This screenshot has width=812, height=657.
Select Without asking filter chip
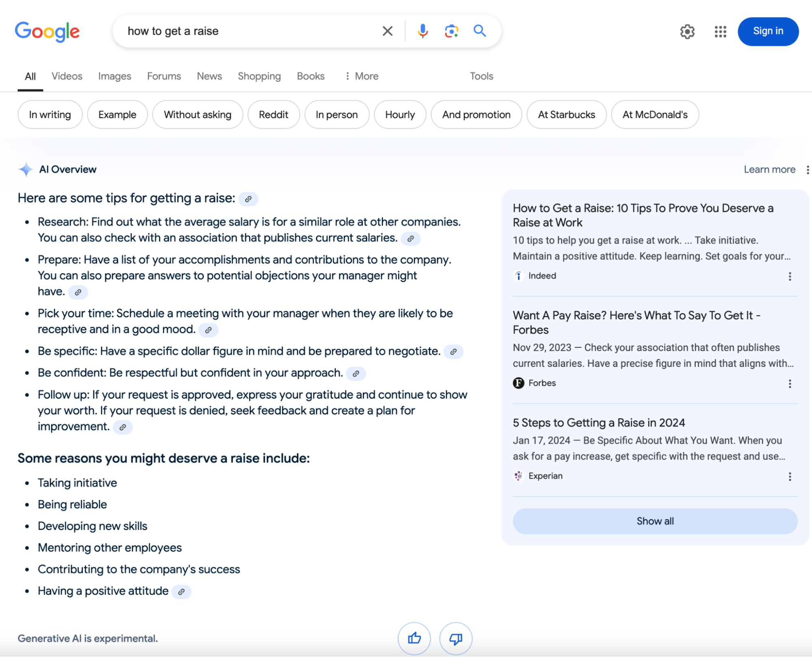(197, 114)
